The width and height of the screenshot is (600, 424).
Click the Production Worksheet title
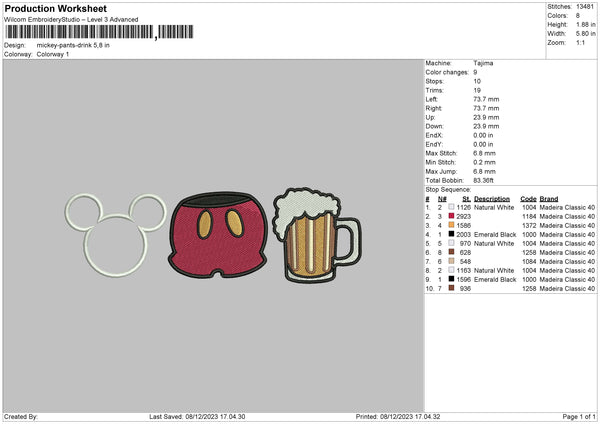[55, 8]
